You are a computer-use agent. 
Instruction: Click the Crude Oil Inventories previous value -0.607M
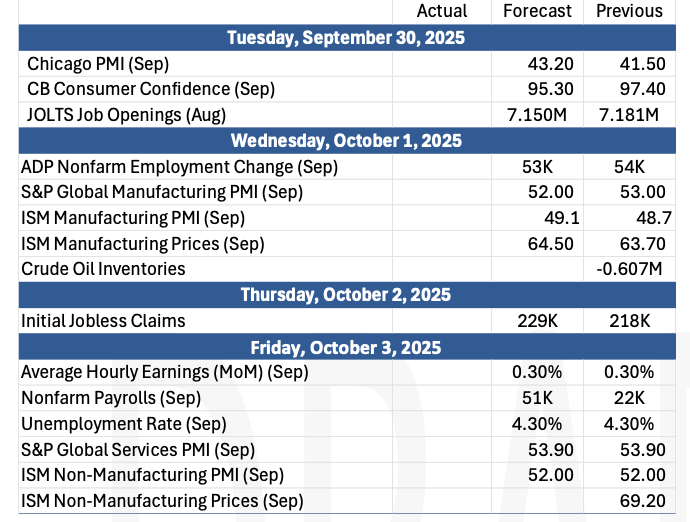628,269
